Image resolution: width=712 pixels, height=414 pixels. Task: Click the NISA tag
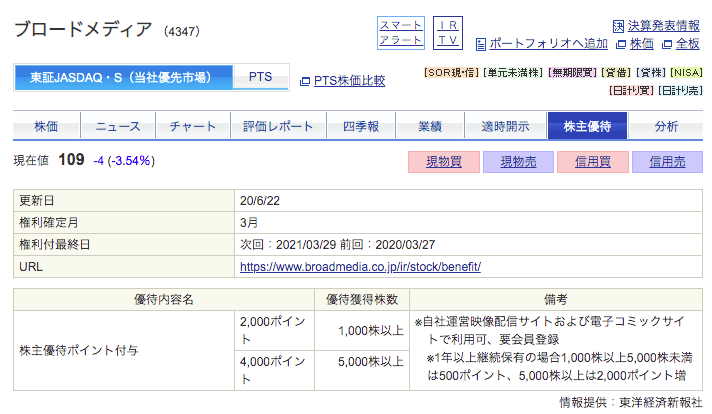pos(686,73)
